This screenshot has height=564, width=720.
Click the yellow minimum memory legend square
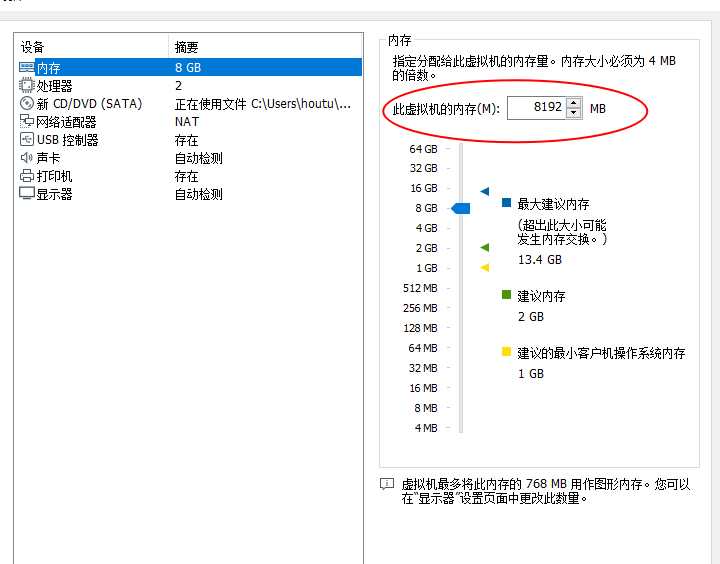point(506,352)
